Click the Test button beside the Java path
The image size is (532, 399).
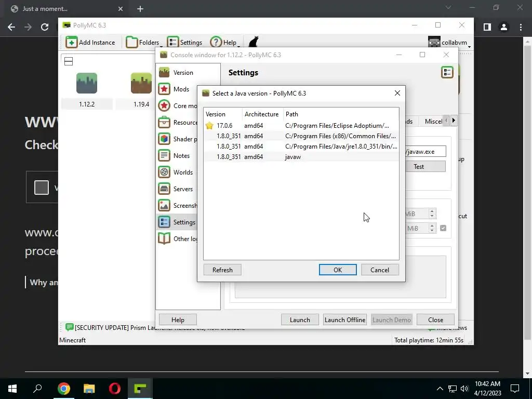[x=425, y=167]
